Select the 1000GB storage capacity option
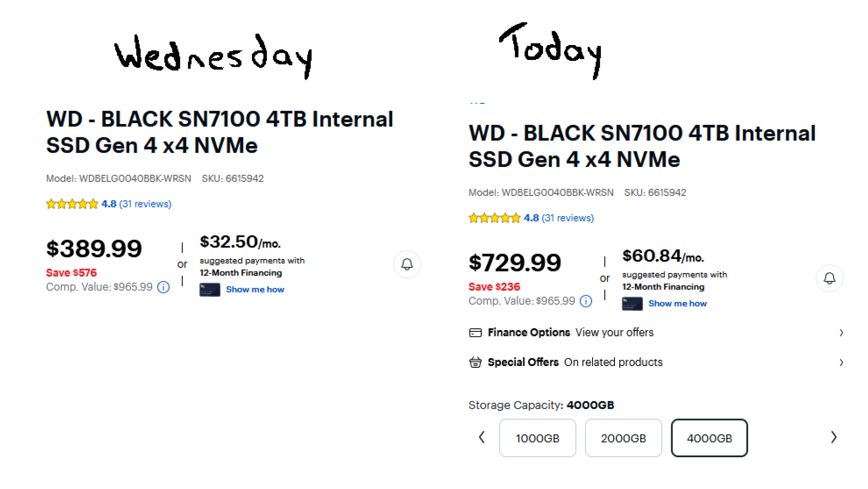 (537, 438)
